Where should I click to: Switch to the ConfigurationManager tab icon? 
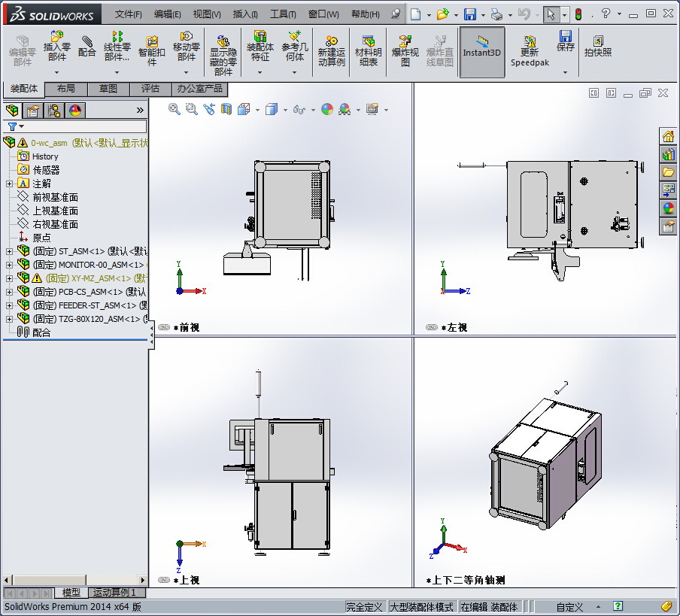[x=54, y=111]
